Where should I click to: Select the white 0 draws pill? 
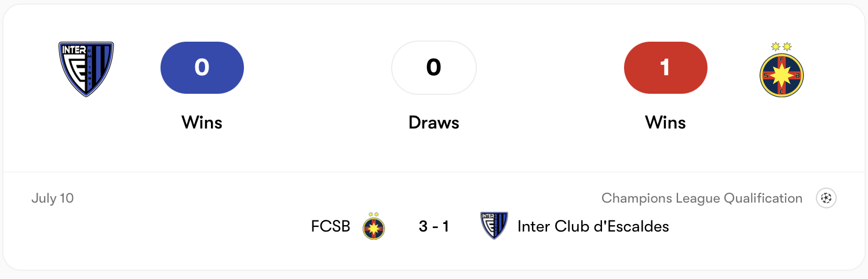pos(434,68)
